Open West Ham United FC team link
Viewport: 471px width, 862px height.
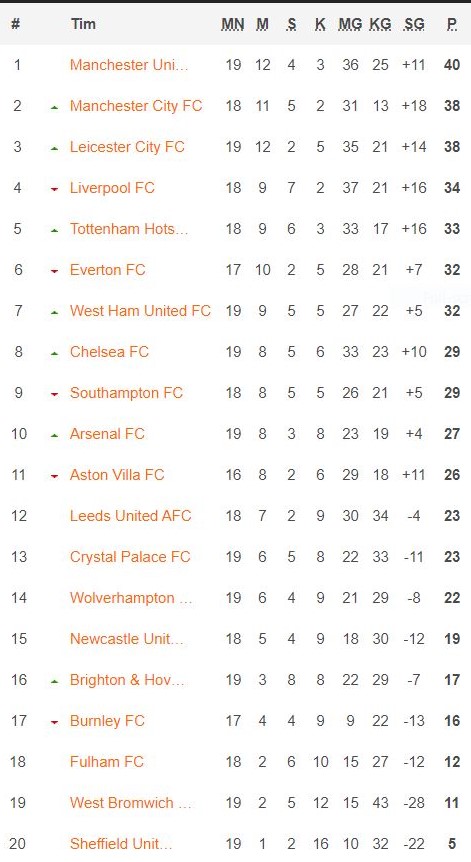[x=140, y=311]
